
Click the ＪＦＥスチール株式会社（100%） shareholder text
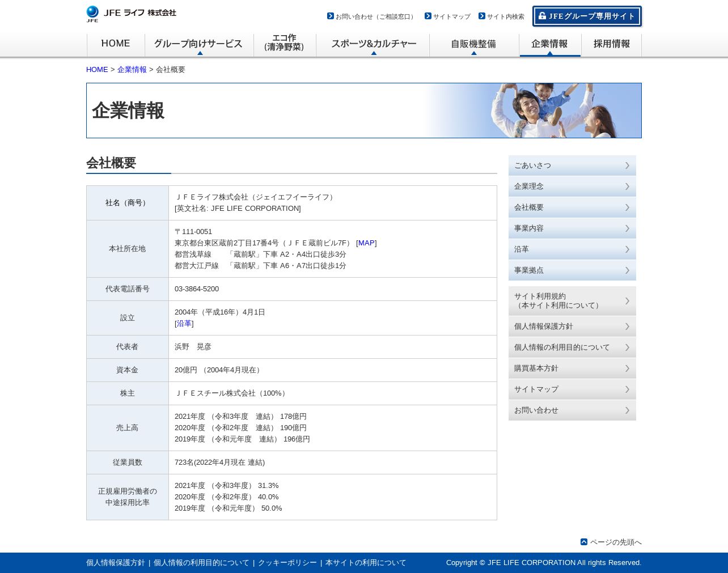pyautogui.click(x=231, y=393)
